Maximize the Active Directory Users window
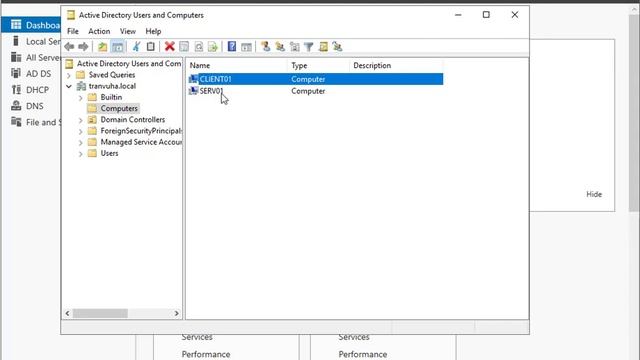The image size is (640, 360). 486,15
